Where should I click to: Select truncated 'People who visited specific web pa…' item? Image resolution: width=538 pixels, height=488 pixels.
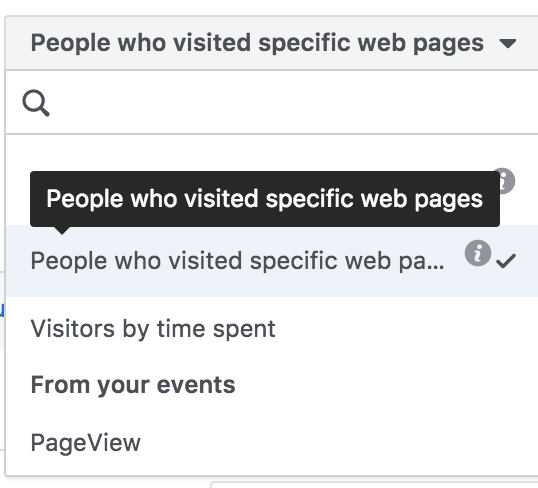point(237,261)
